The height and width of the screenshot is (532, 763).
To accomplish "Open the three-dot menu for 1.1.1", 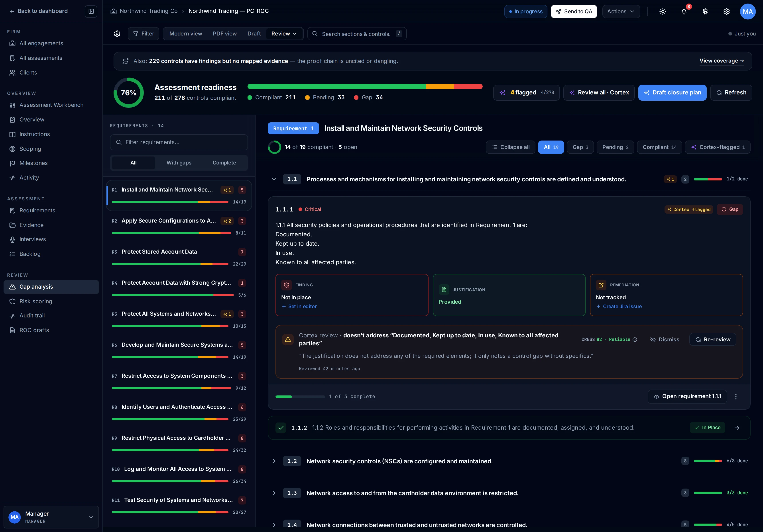I will (x=736, y=397).
